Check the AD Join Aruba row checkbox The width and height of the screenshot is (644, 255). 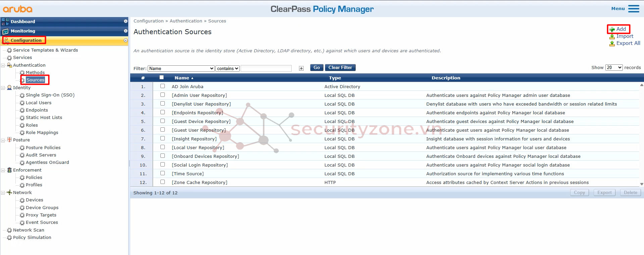coord(163,86)
